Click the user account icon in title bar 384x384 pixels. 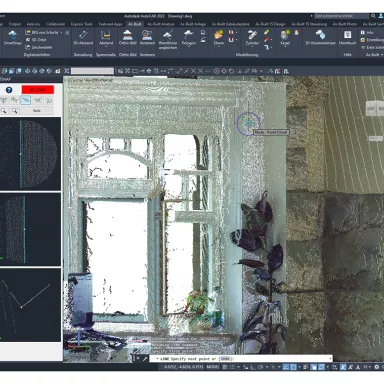click(381, 16)
